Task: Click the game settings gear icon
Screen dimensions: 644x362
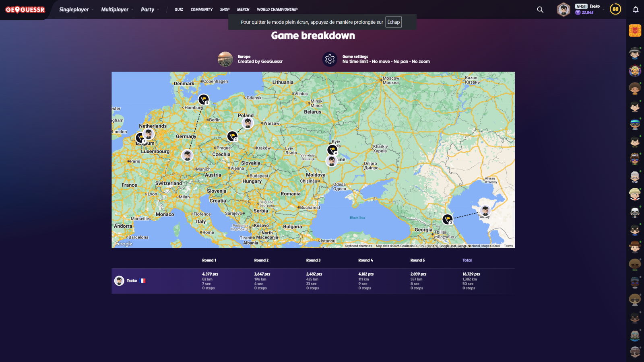Action: point(330,60)
